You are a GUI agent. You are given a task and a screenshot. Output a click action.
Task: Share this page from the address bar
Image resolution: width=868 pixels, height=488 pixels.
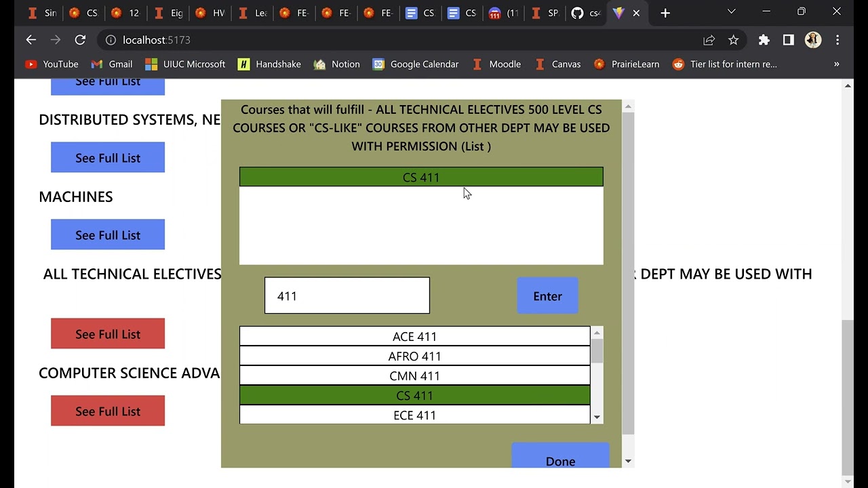(x=709, y=40)
